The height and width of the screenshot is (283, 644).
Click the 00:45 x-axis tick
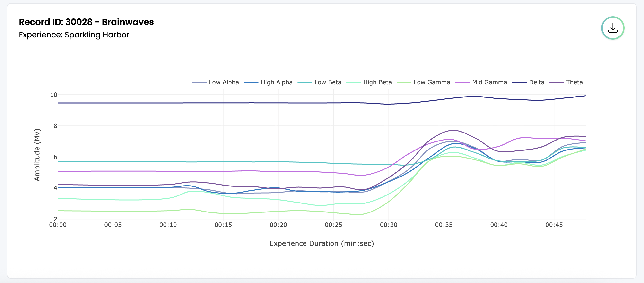pos(554,225)
